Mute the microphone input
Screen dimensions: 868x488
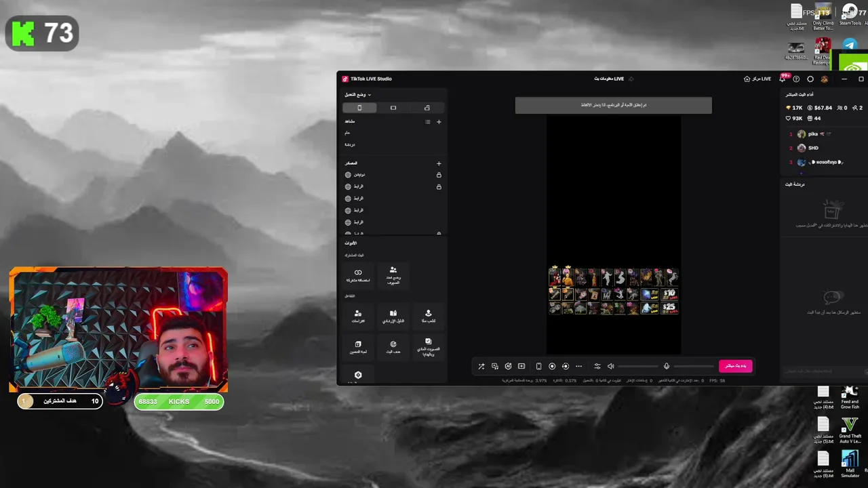[667, 366]
